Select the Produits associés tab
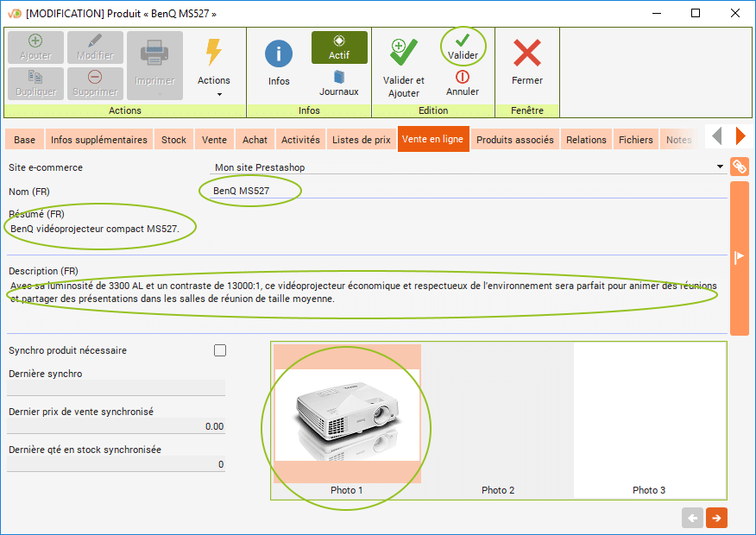The width and height of the screenshot is (756, 535). point(514,140)
